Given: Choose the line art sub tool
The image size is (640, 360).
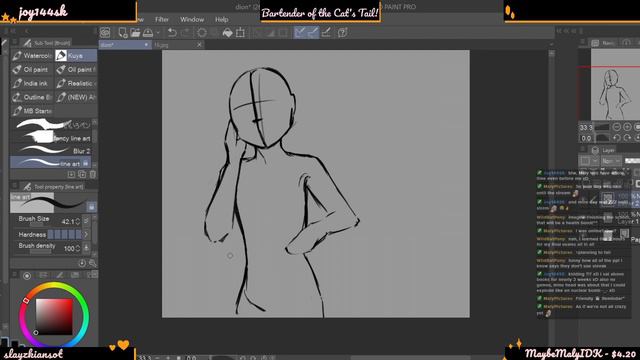Looking at the screenshot, I should coord(51,163).
